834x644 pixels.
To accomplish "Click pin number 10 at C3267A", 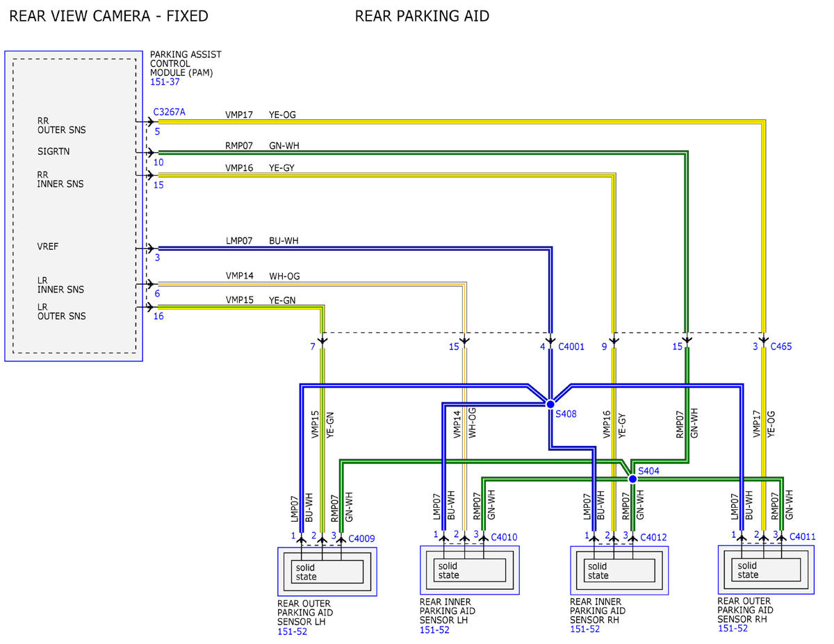I will (158, 163).
